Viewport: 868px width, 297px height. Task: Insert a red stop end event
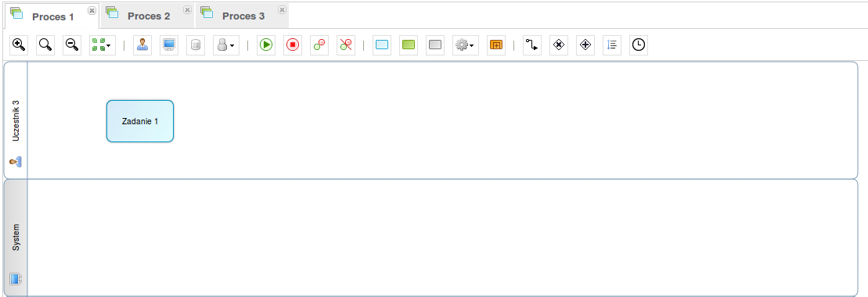coord(293,45)
